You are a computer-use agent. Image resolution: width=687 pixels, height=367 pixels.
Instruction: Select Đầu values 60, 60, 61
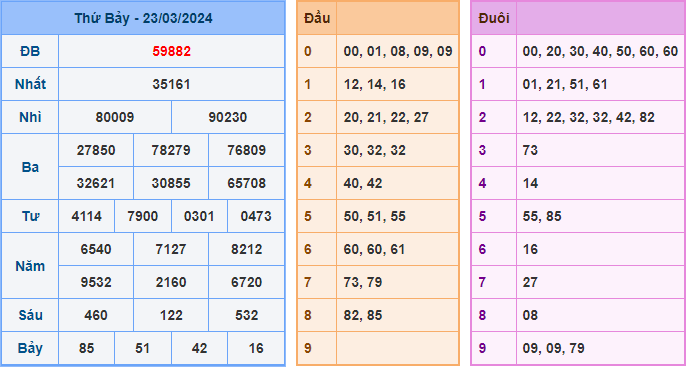[375, 249]
